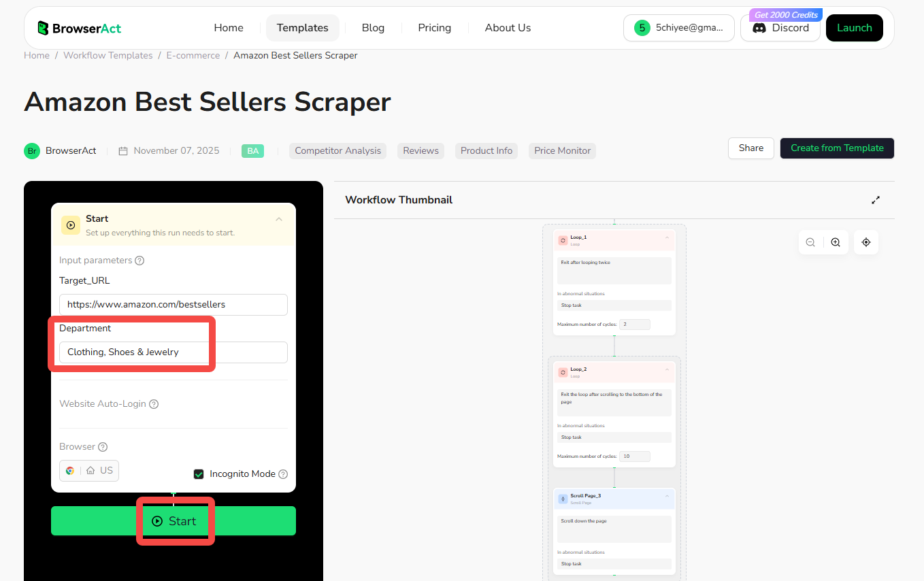The image size is (924, 581).
Task: Open the Pricing page from the navigation
Action: point(434,28)
